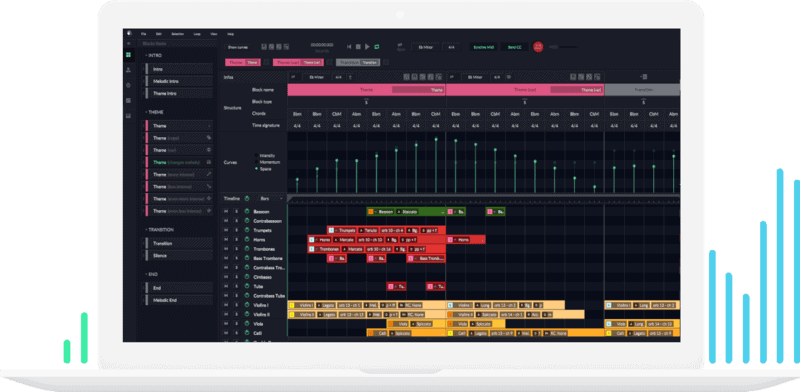Click the Show curves button
Viewport: 800px width, 392px height.
coord(238,47)
